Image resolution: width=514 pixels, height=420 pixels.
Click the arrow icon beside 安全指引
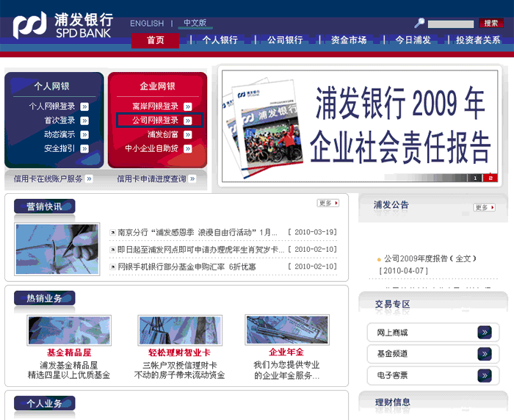coord(84,149)
